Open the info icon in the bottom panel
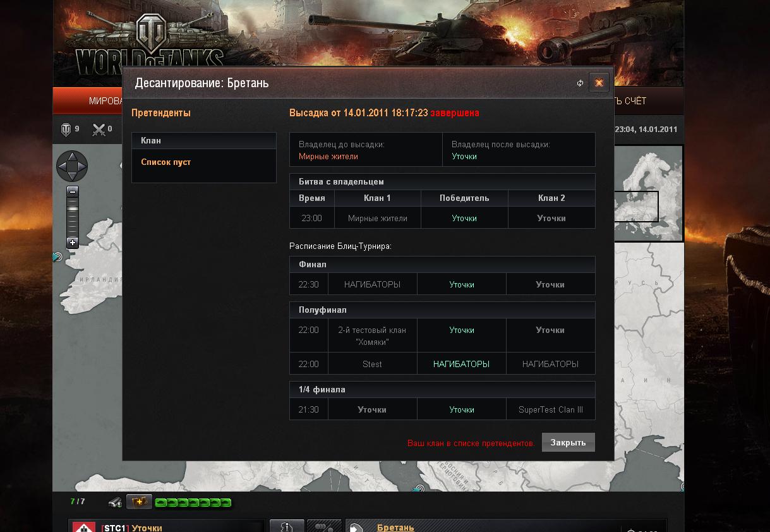 pos(287,527)
